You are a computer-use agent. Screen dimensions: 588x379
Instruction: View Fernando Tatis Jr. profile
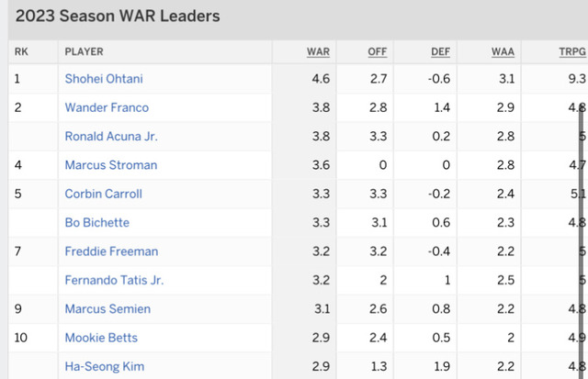coord(114,281)
